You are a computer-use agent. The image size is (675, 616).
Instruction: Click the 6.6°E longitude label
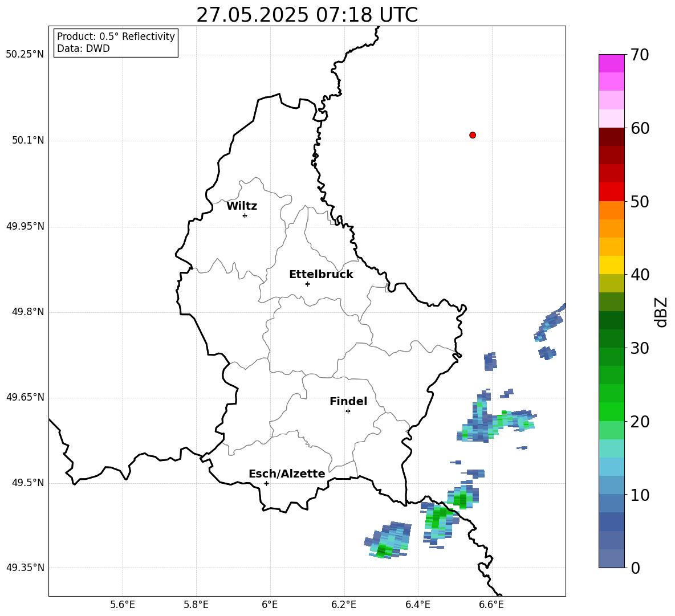click(x=491, y=605)
